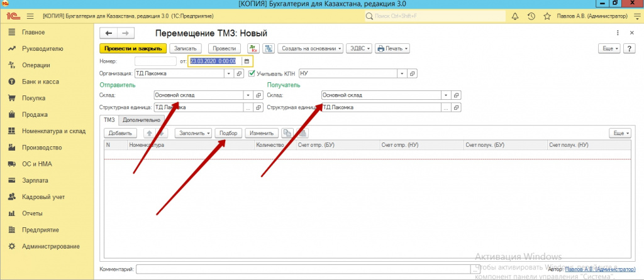Click Добавить row button

click(x=120, y=133)
